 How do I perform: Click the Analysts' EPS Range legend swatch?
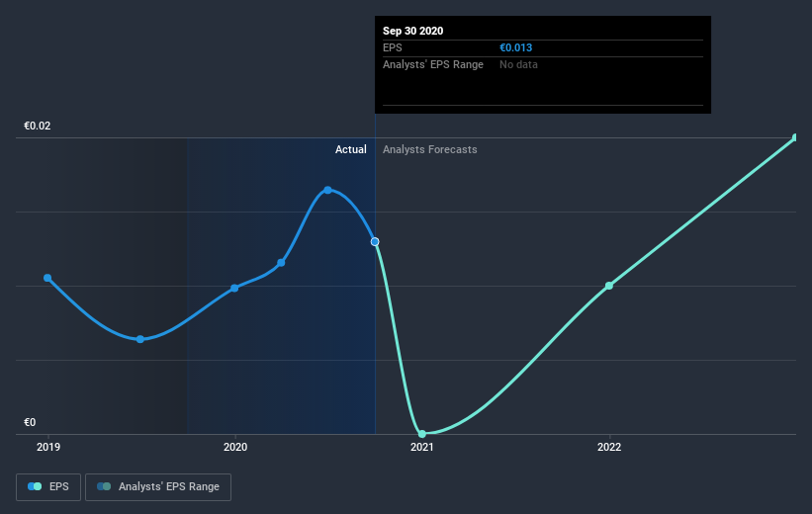[104, 486]
